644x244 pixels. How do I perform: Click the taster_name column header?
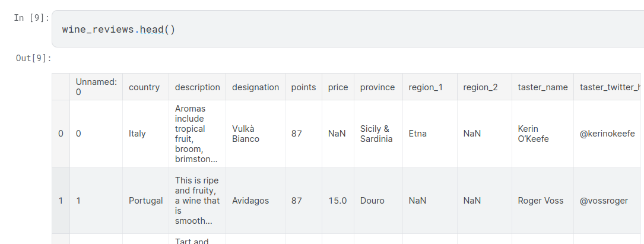543,87
